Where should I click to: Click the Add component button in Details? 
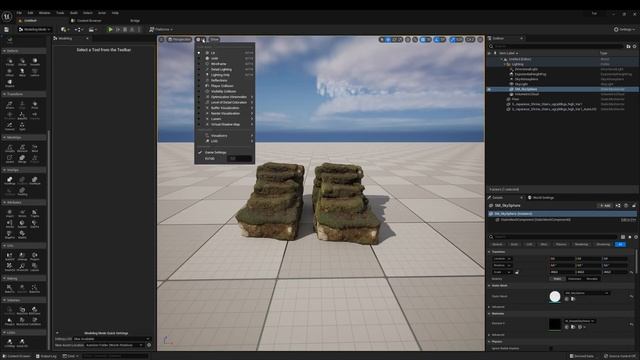click(x=604, y=206)
